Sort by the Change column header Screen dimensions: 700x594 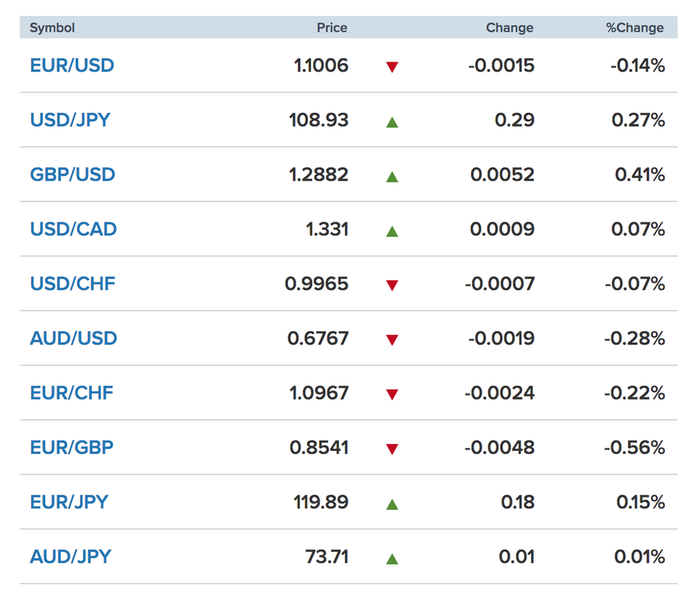click(509, 28)
